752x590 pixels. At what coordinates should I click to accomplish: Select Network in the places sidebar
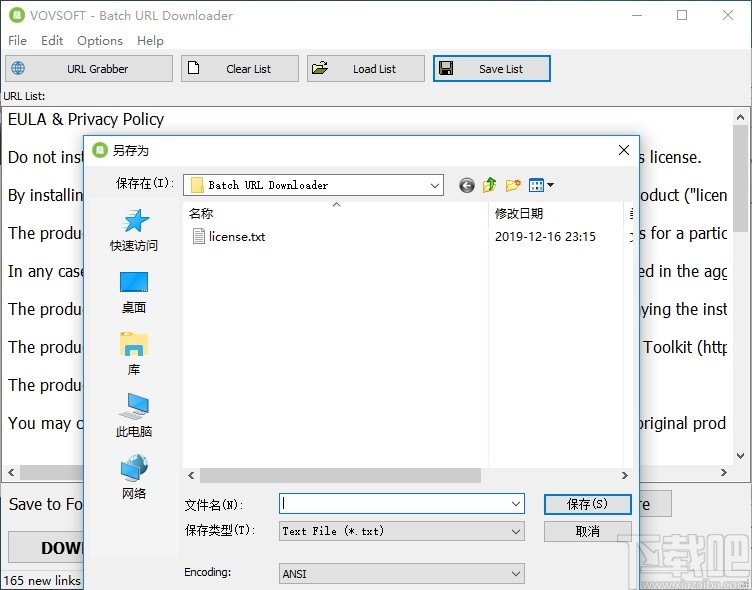(x=134, y=477)
